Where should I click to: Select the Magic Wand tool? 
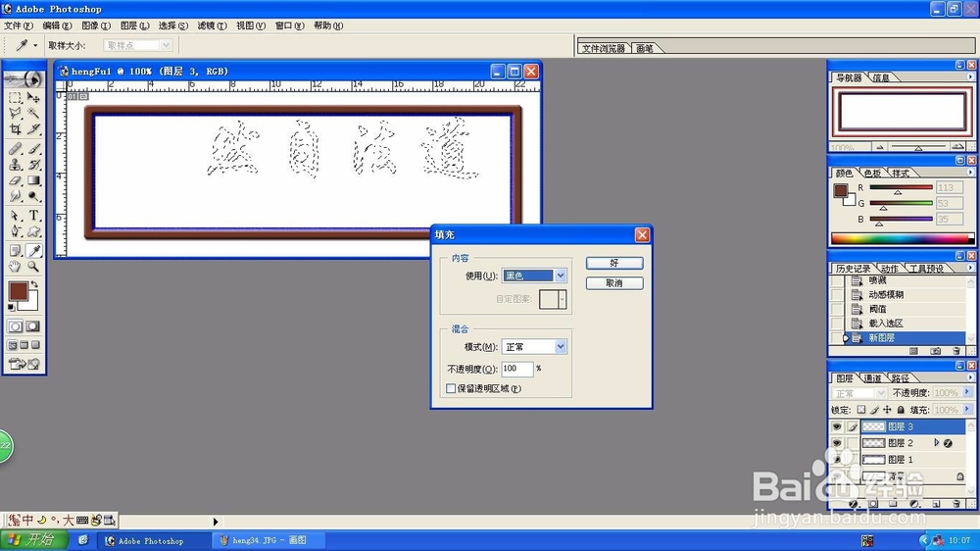pyautogui.click(x=33, y=113)
